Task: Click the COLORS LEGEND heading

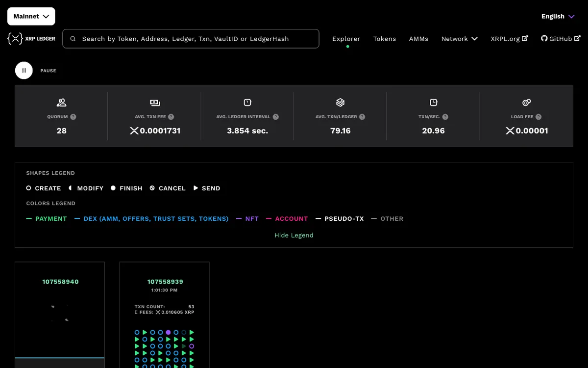Action: coord(50,204)
